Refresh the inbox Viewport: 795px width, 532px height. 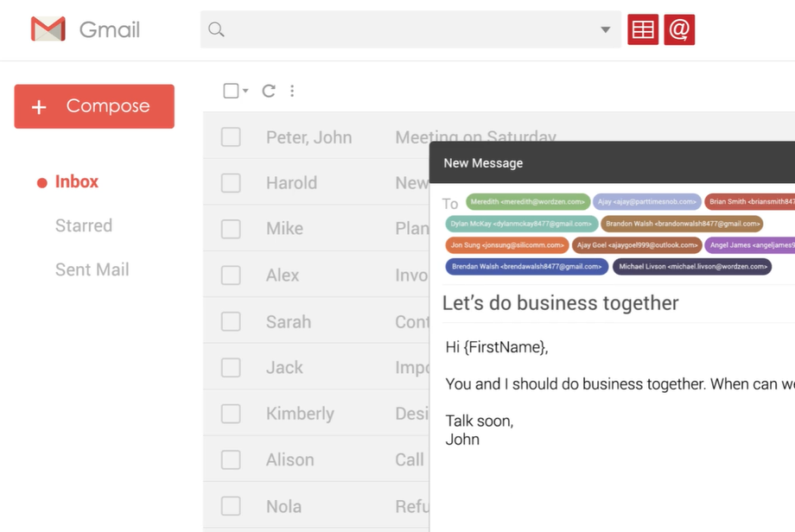268,90
